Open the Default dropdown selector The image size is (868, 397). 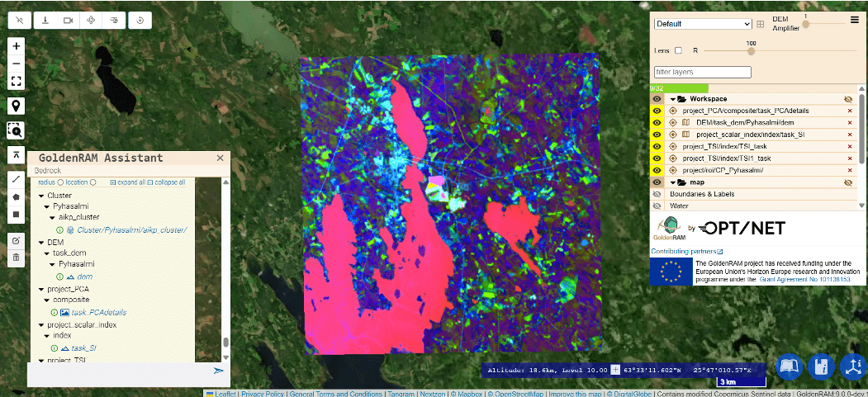(x=703, y=24)
